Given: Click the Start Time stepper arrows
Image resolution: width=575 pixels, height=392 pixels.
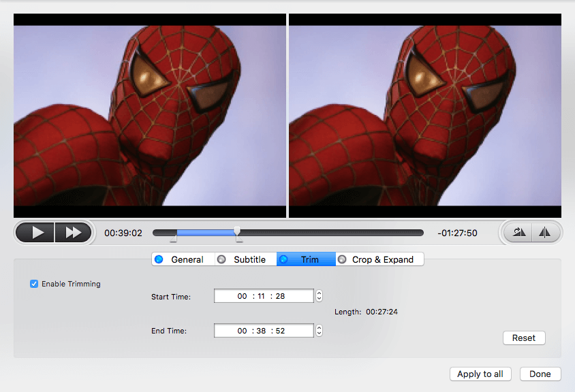Looking at the screenshot, I should 319,296.
